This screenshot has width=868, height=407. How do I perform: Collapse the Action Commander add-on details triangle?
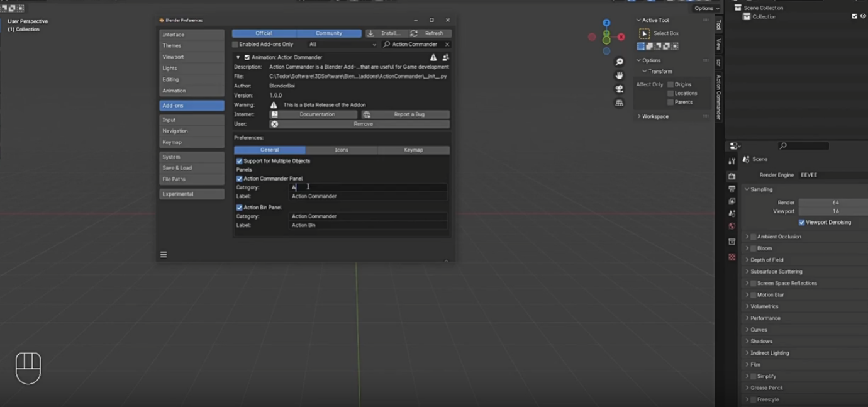[x=238, y=57]
